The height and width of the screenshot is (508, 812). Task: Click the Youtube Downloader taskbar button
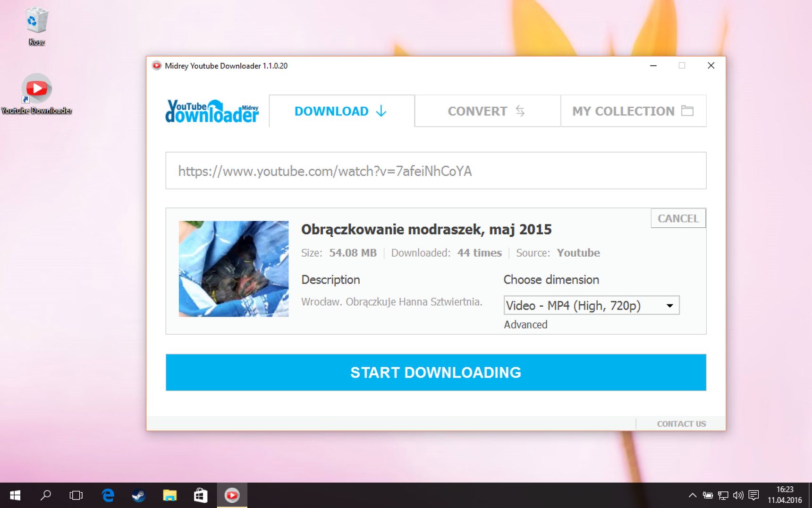point(232,495)
